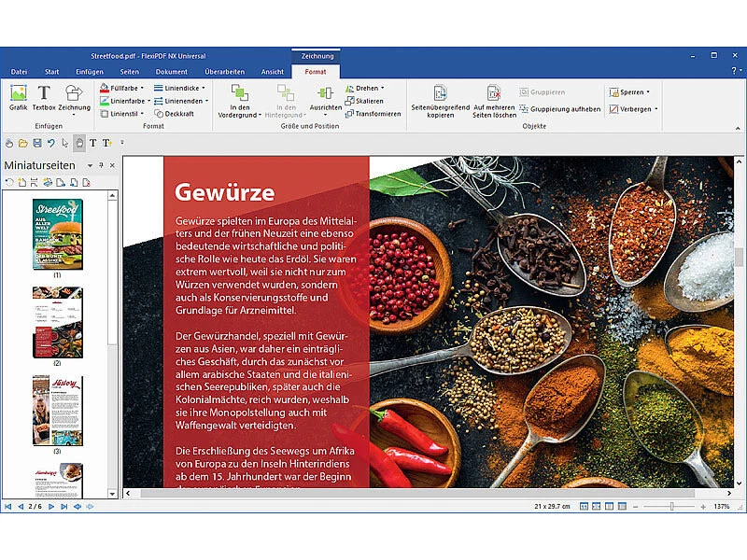This screenshot has width=747, height=560.
Task: Activate the text tool in the quick toolbar
Action: pos(93,143)
